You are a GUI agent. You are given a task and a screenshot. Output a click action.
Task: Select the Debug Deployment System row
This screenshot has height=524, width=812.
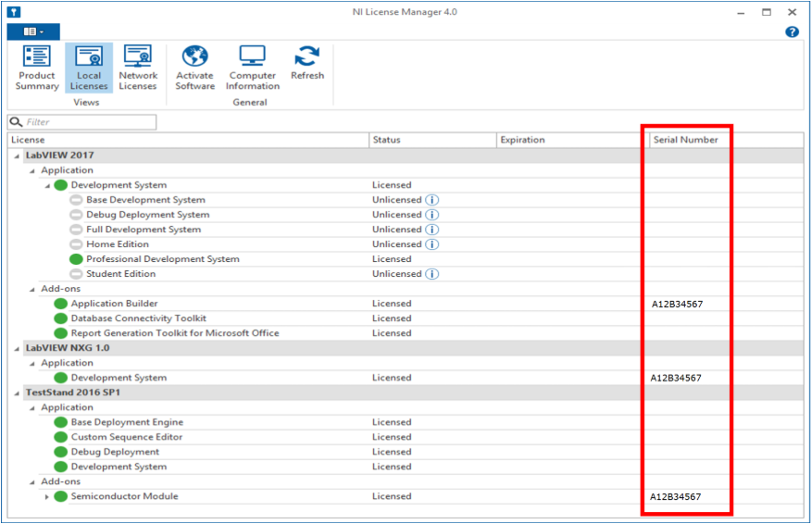pos(406,215)
